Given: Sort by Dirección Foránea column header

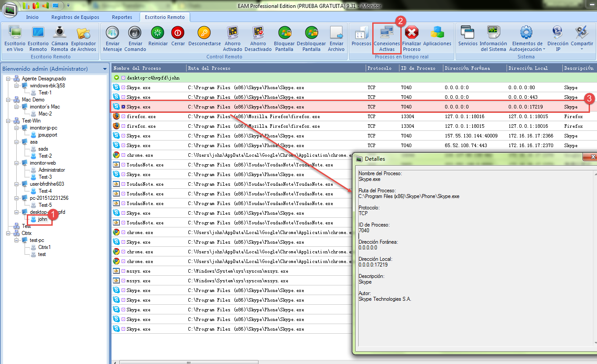Looking at the screenshot, I should pyautogui.click(x=475, y=68).
